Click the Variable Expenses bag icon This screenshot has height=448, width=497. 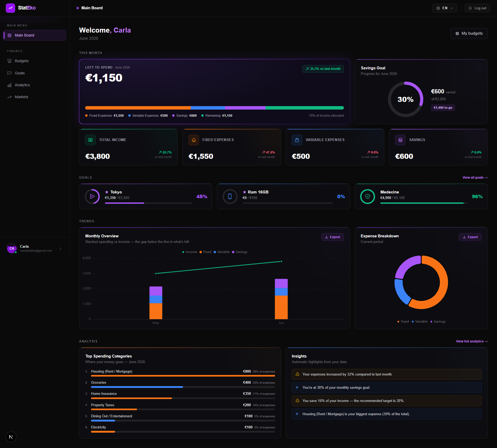[x=297, y=140]
